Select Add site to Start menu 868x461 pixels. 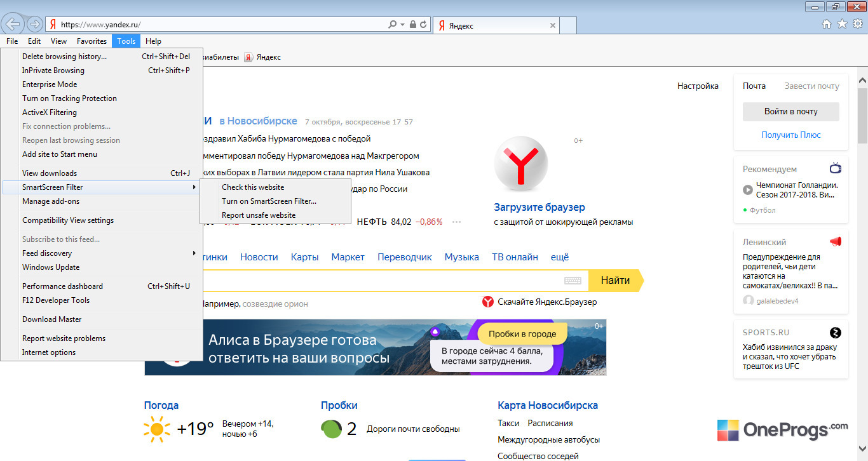coord(102,154)
